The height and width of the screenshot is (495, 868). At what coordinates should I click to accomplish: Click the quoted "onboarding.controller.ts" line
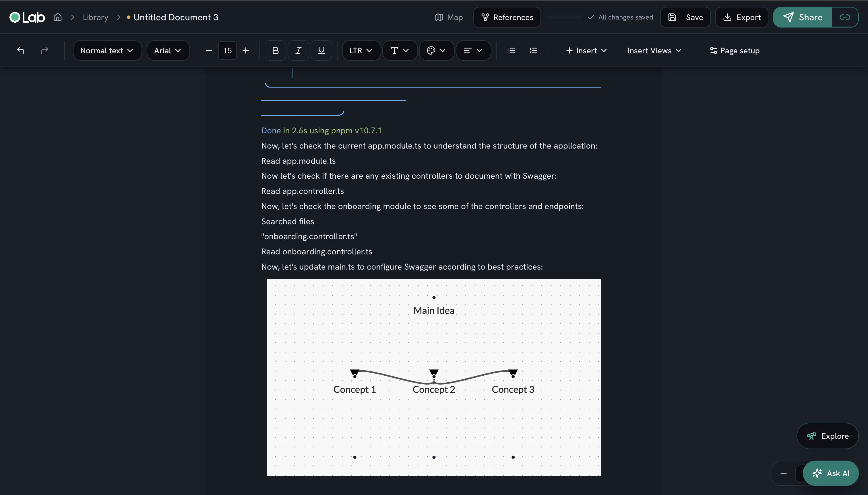tap(309, 236)
